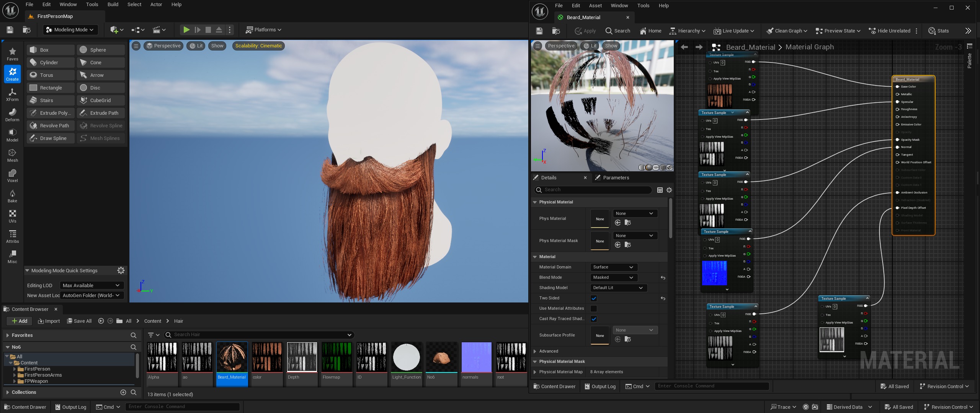Open property matrix grid icon in Details

tap(660, 190)
